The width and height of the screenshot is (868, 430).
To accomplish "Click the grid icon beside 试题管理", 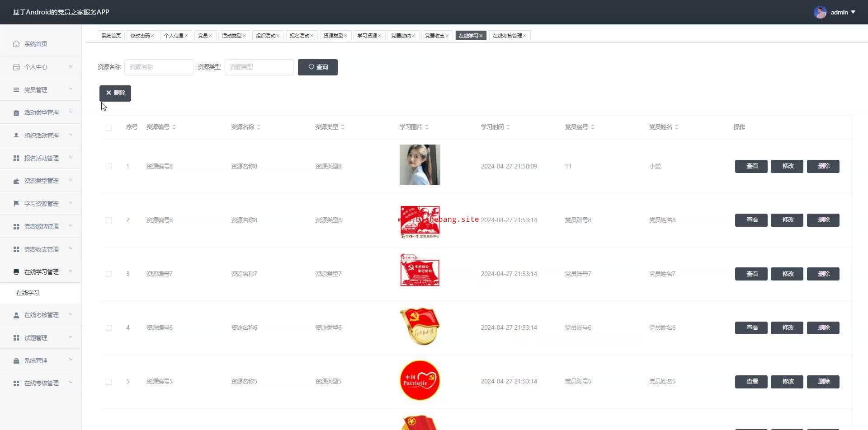I will click(16, 338).
